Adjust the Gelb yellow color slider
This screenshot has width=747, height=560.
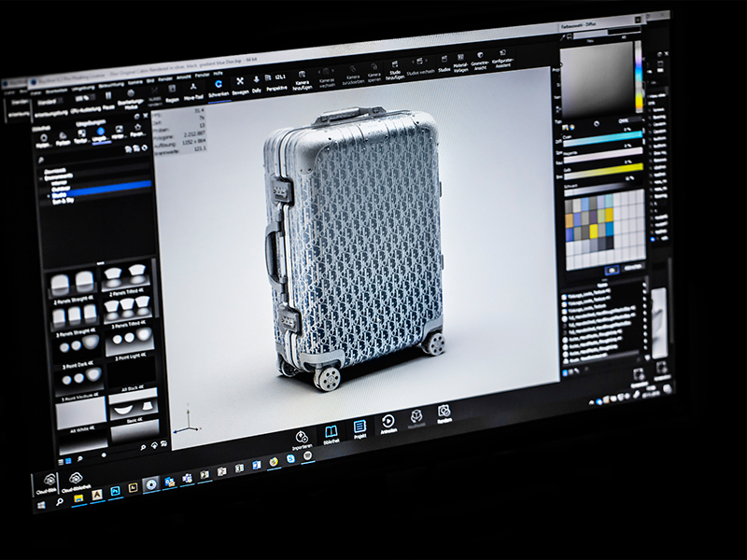[x=604, y=171]
